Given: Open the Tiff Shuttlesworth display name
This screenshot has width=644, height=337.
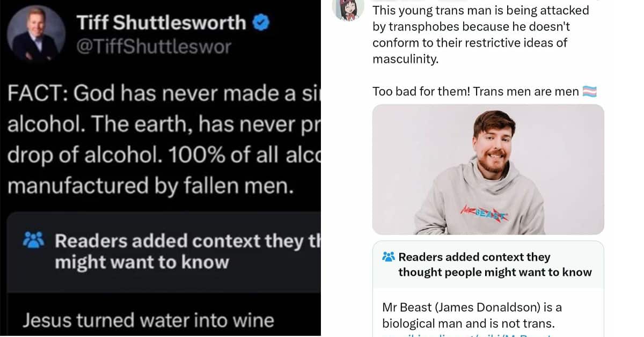Looking at the screenshot, I should tap(162, 23).
